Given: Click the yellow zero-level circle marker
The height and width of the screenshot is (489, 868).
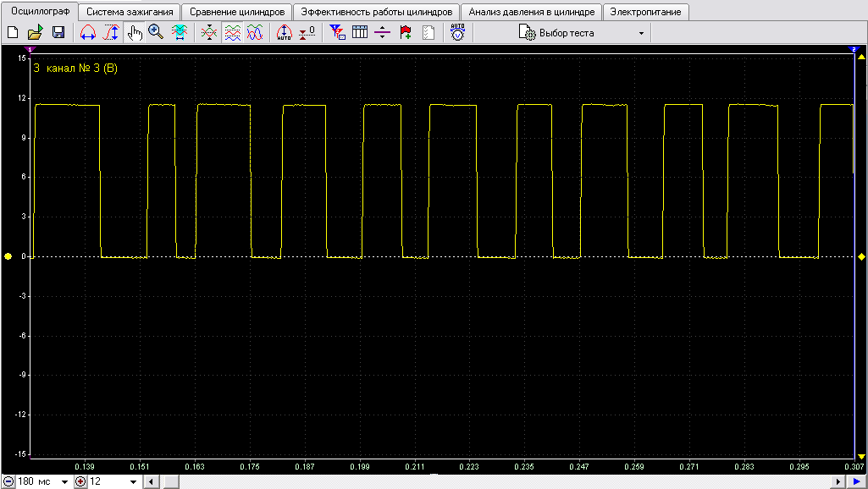Looking at the screenshot, I should 8,256.
